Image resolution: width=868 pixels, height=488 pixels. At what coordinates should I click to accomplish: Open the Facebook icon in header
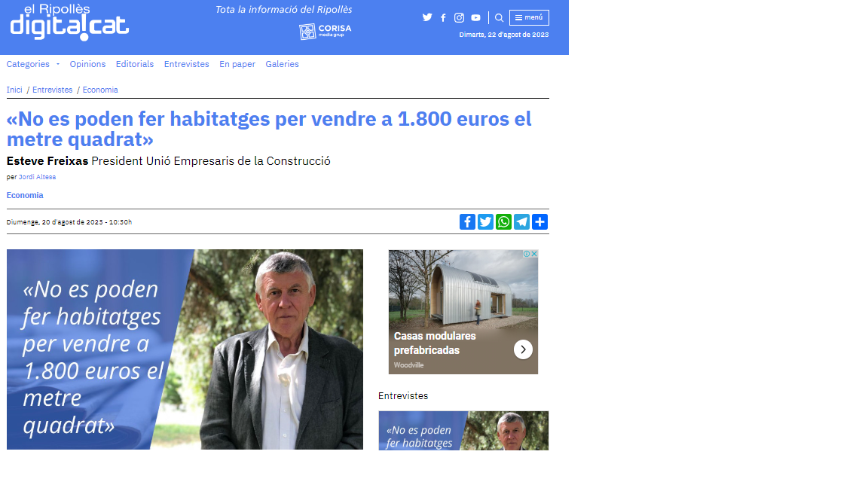tap(443, 18)
